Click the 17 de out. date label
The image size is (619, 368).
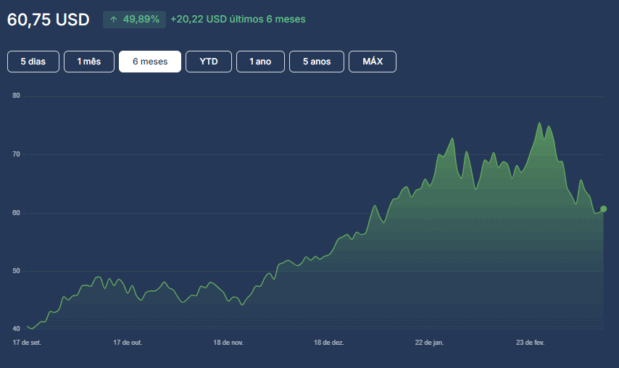(x=128, y=342)
